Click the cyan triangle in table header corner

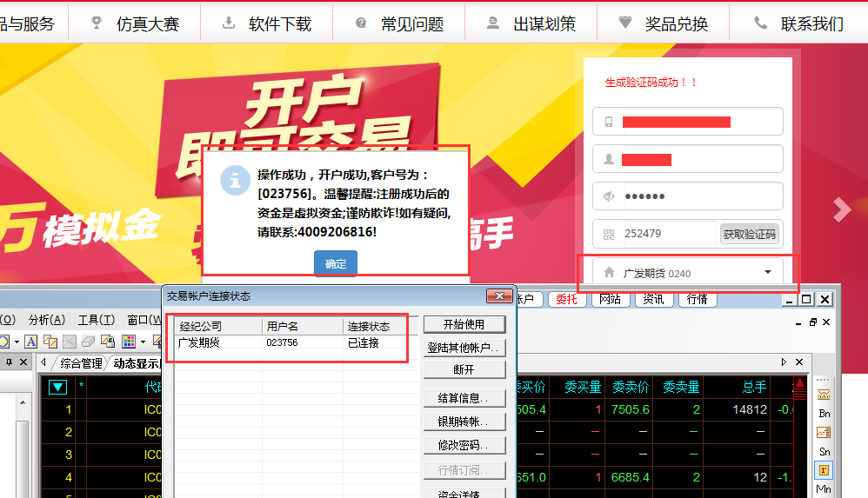[58, 388]
